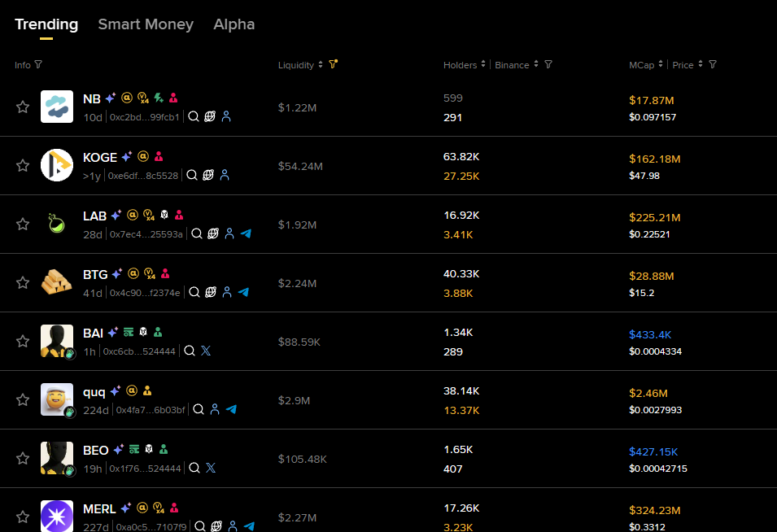The width and height of the screenshot is (777, 532).
Task: Open the Binance column filter
Action: [x=548, y=64]
